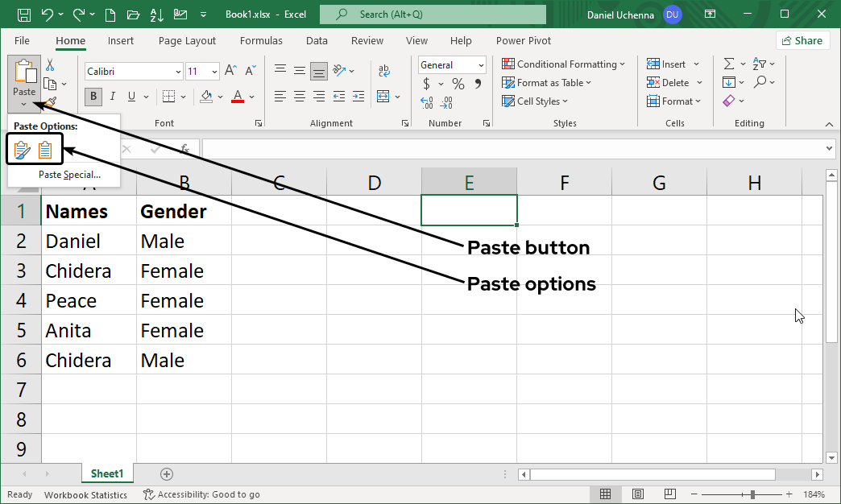Select Keep Source Formatting paste option

(x=22, y=149)
